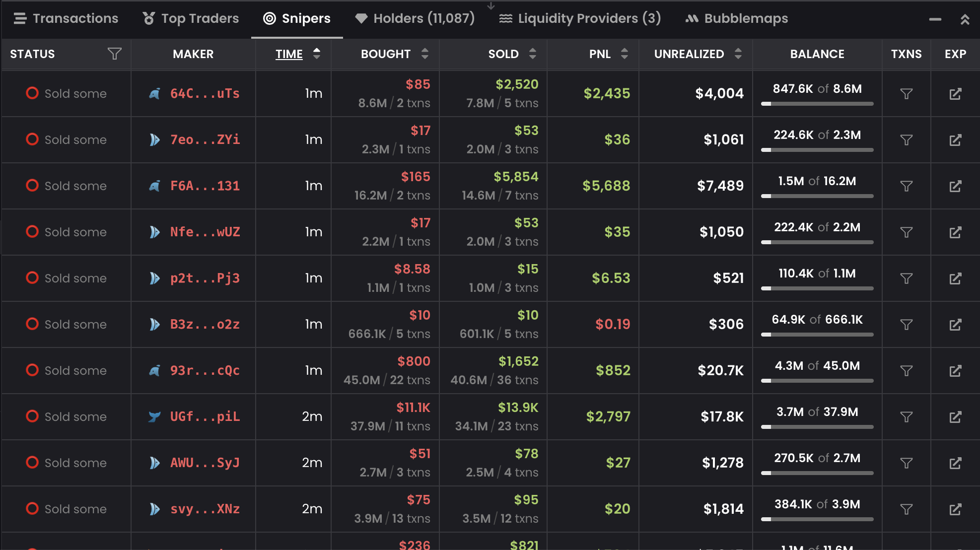Sort by the UNREALIZED column
The width and height of the screenshot is (980, 550).
click(698, 54)
